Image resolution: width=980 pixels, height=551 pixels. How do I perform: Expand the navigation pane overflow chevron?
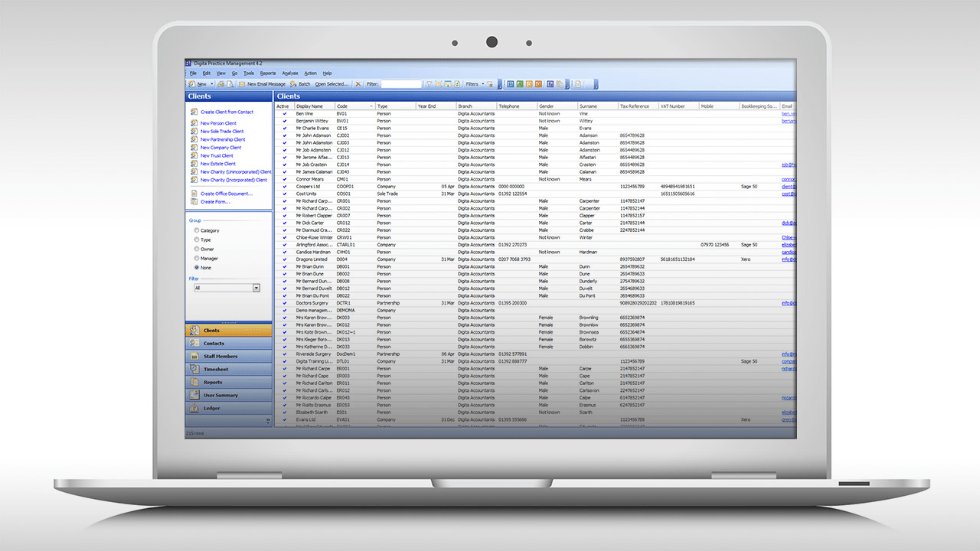pyautogui.click(x=268, y=420)
